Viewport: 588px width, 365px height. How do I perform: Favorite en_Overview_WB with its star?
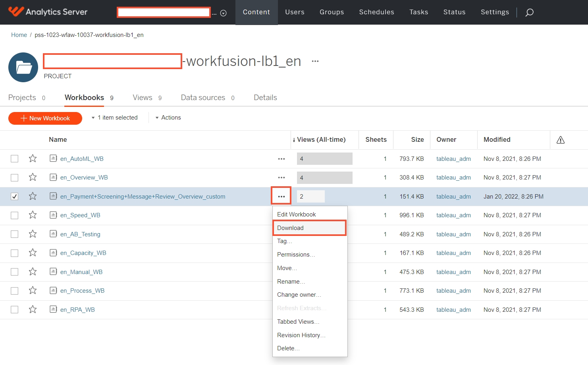pyautogui.click(x=33, y=177)
